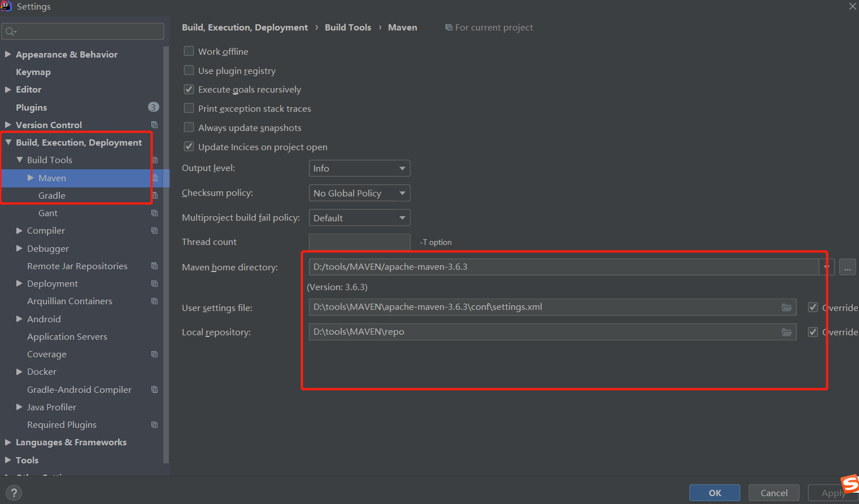Close the Settings dialog

852,6
